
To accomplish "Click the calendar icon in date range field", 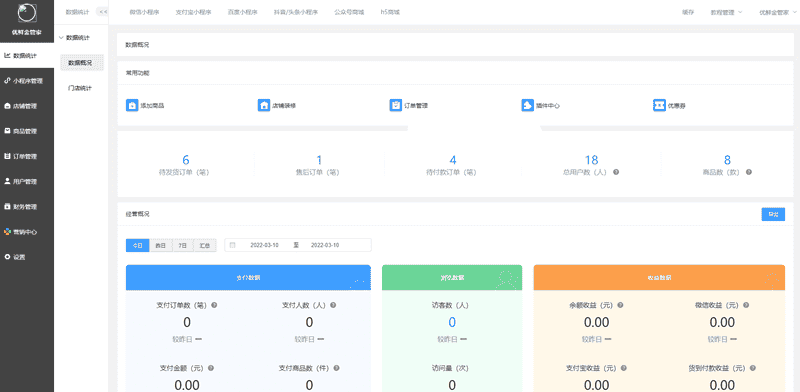I will click(x=233, y=245).
